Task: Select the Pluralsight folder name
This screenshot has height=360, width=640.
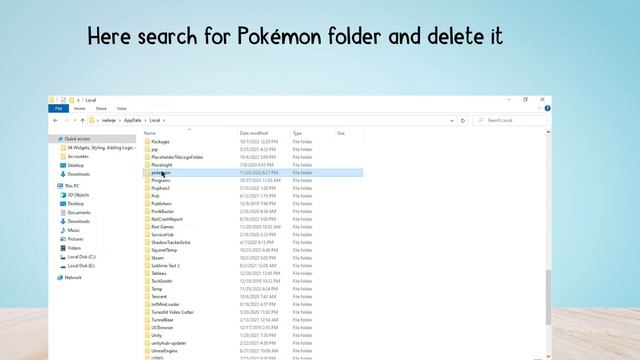Action: click(162, 165)
